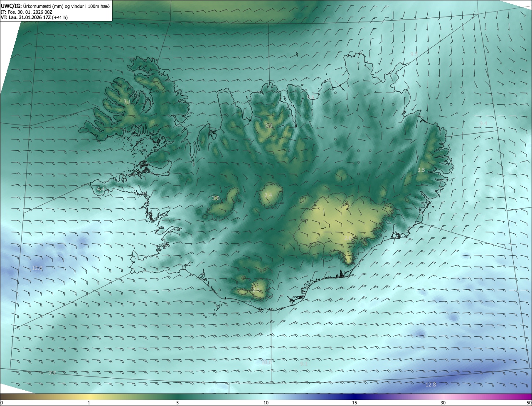532x406 pixels.
Task: Click the '0' tick on the colour scale
Action: [x=2, y=403]
